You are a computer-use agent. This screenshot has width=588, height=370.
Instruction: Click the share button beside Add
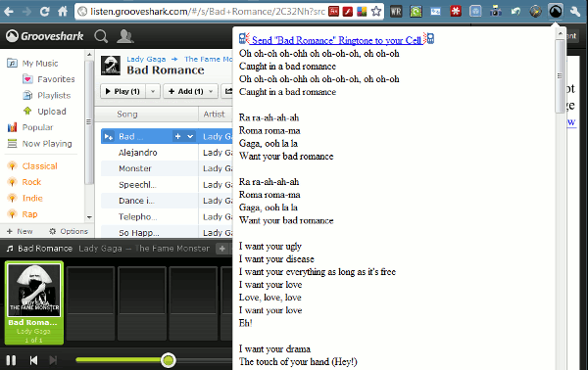[x=227, y=91]
